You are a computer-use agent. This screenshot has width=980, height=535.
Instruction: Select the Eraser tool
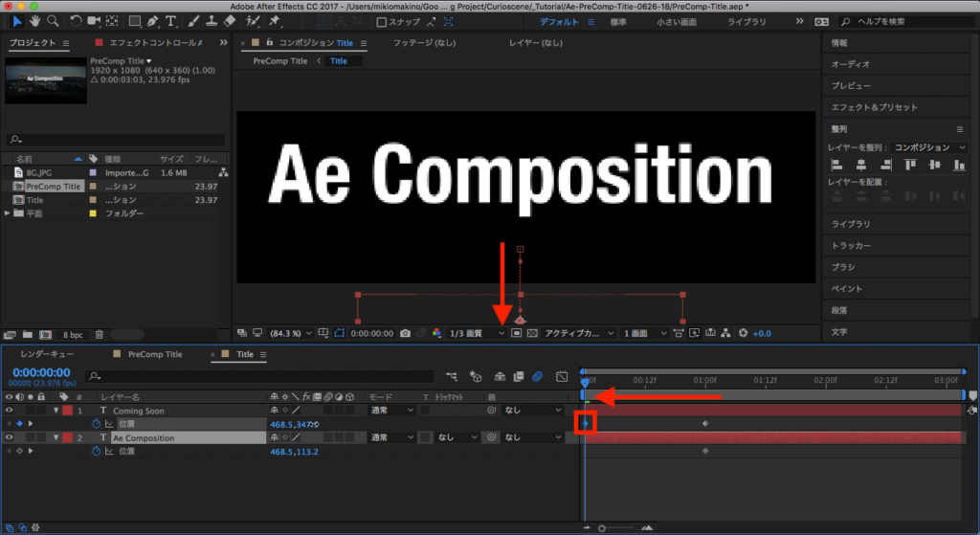(x=230, y=21)
